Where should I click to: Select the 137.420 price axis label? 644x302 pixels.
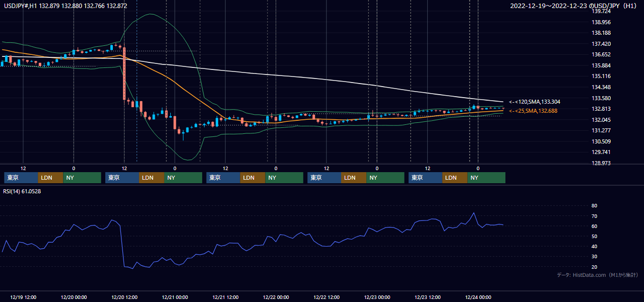click(x=601, y=44)
